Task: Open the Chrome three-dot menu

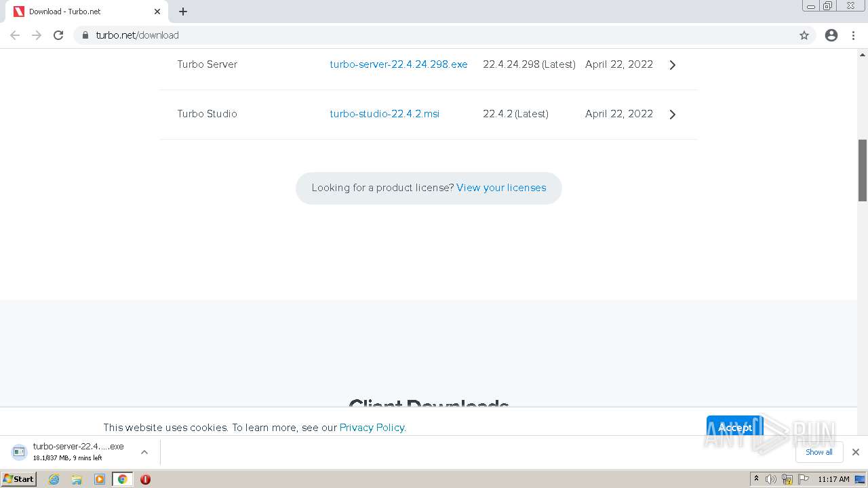Action: click(x=853, y=35)
